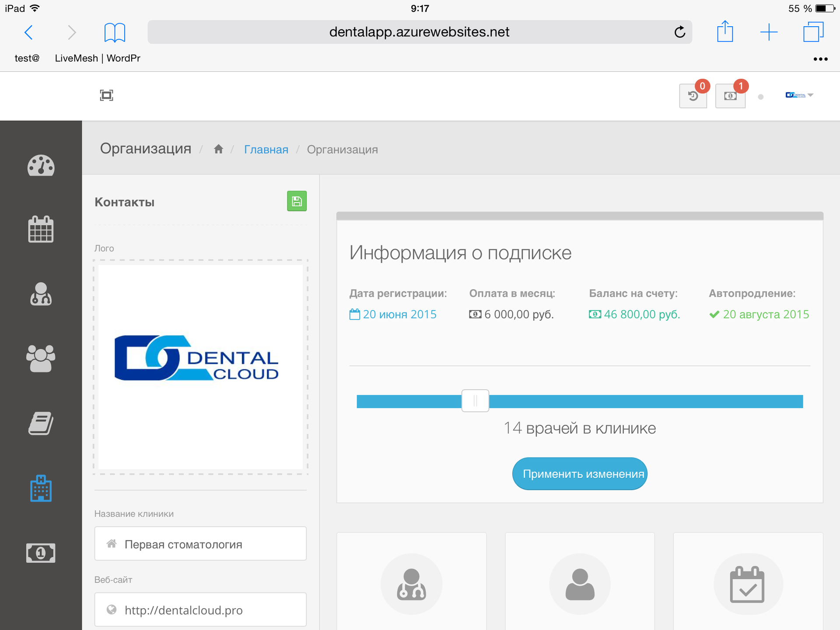Reload the page in Safari
Screen dimensions: 840x630
coord(680,32)
